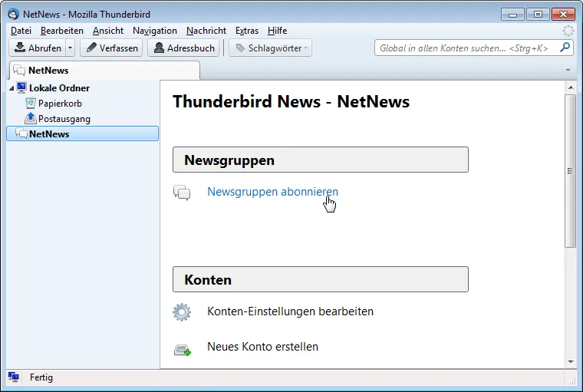The image size is (583, 392).
Task: Click the online status icon in status bar
Action: 13,377
